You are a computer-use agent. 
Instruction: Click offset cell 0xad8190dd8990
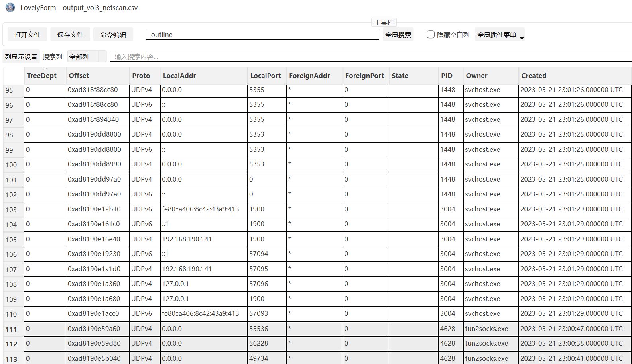98,164
